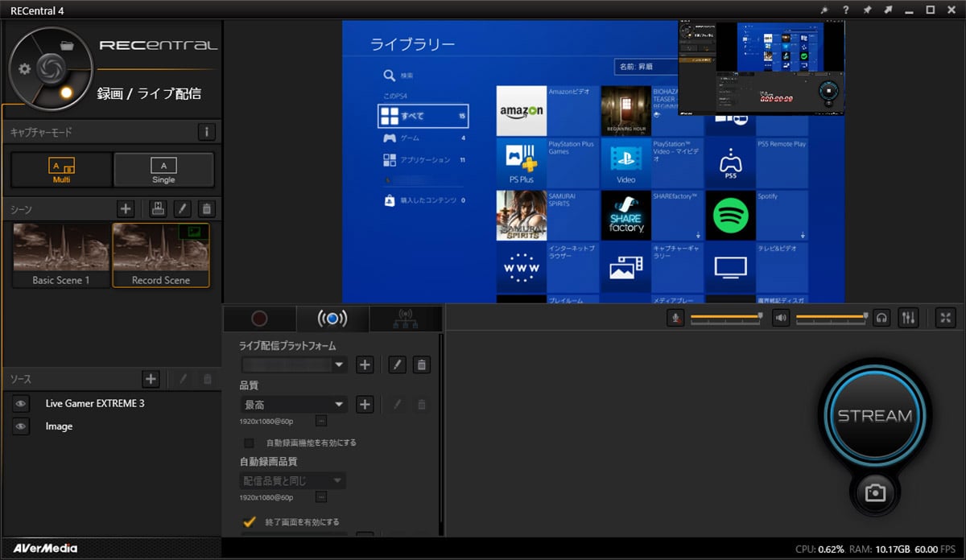Add a live streaming platform with the plus button
Viewport: 966px width, 560px height.
pos(365,364)
